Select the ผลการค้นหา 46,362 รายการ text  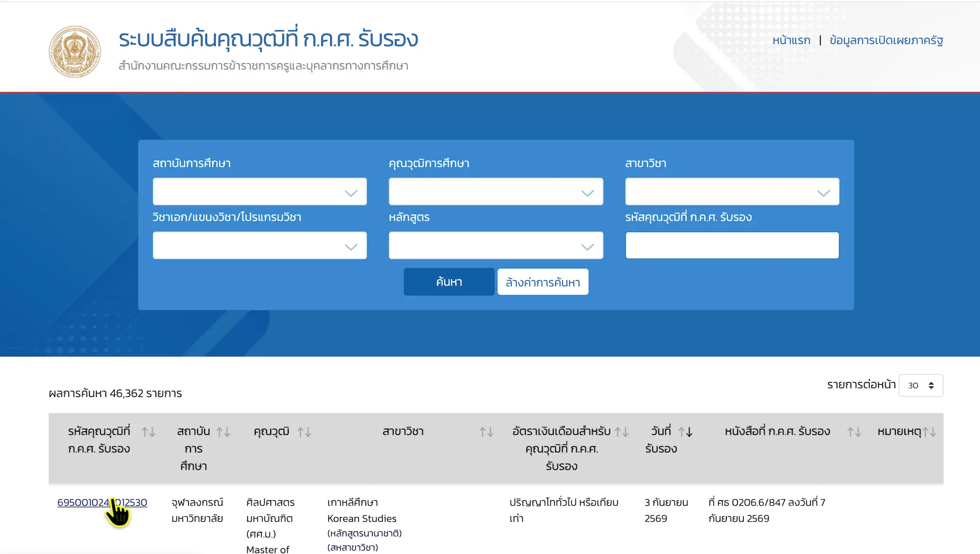(x=115, y=393)
